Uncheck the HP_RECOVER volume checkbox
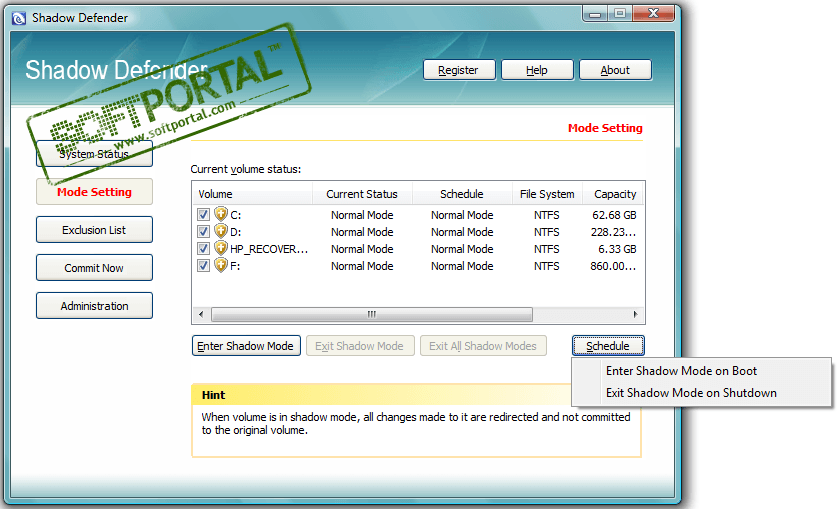This screenshot has height=509, width=837. (203, 249)
